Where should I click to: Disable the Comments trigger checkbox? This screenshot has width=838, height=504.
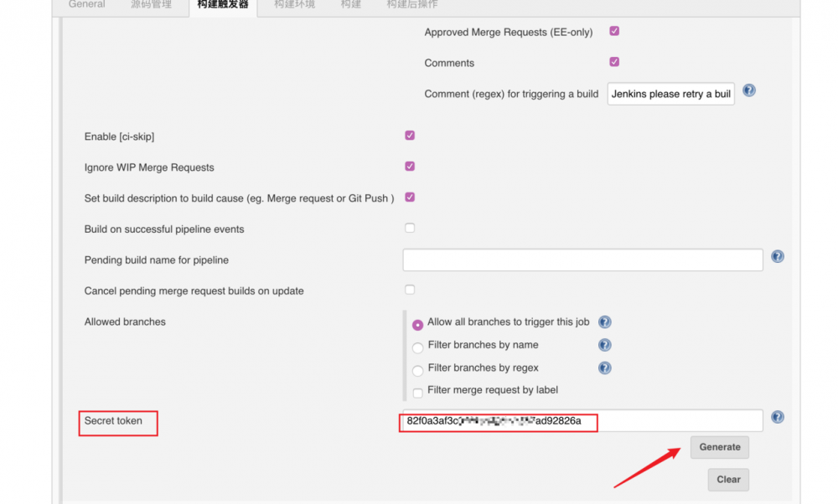point(614,62)
